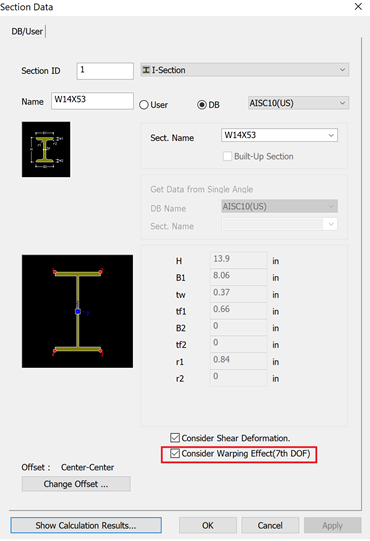
Task: Open the I-Section section type dropdown
Action: [245, 70]
